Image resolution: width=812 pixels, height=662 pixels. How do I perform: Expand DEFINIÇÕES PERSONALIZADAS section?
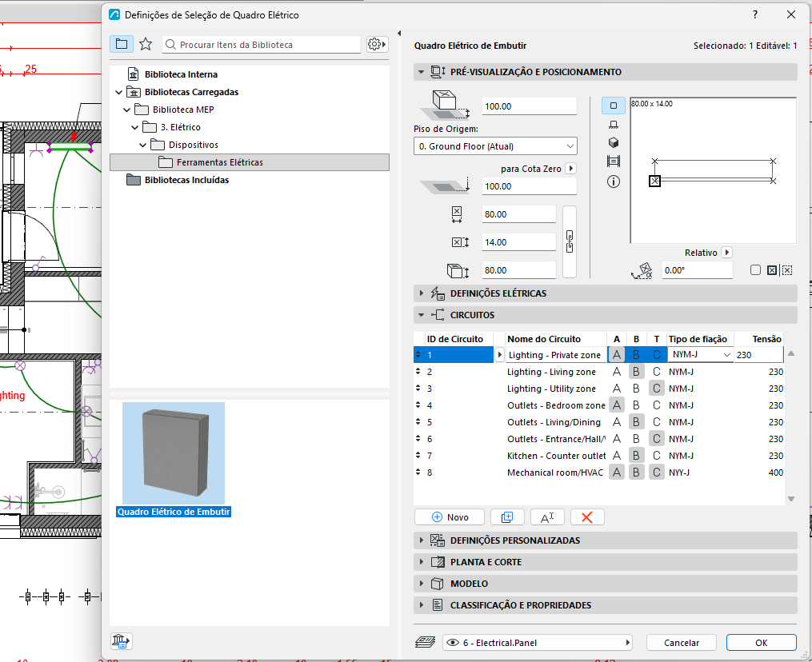tap(421, 540)
